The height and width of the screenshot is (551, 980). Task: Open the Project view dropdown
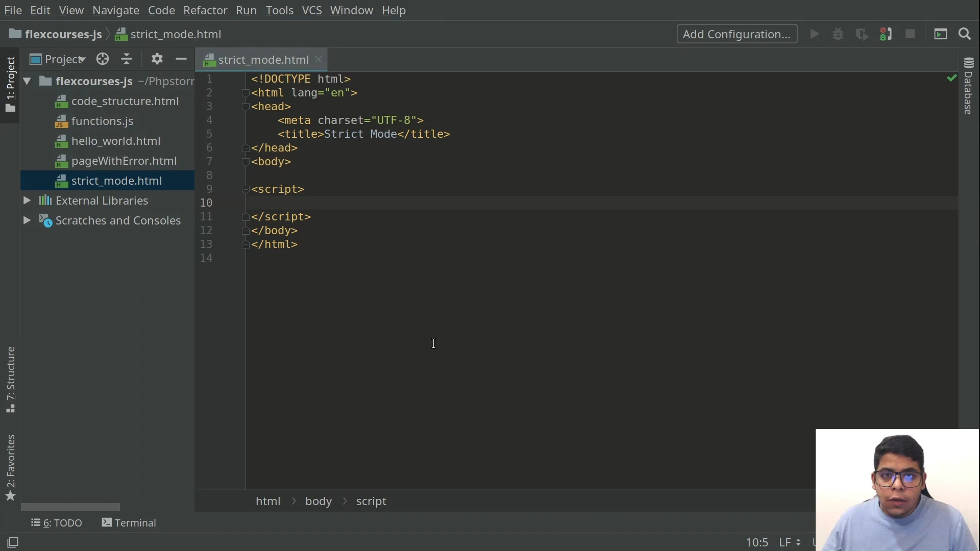coord(58,59)
